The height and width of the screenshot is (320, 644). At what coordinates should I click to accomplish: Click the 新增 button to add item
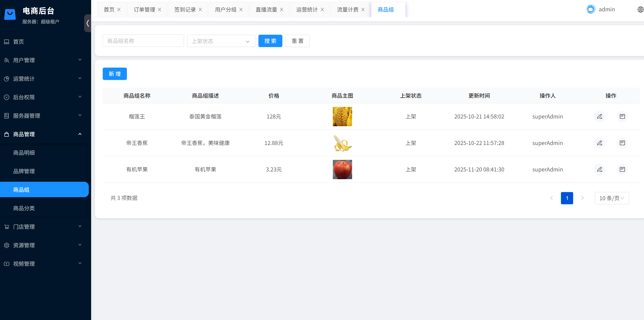point(115,74)
